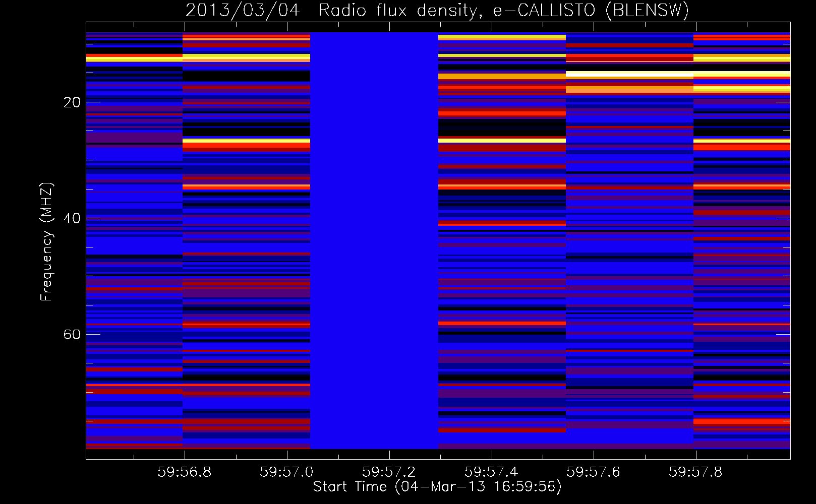
Task: Click the frequency tick label '40'
Action: (72, 219)
